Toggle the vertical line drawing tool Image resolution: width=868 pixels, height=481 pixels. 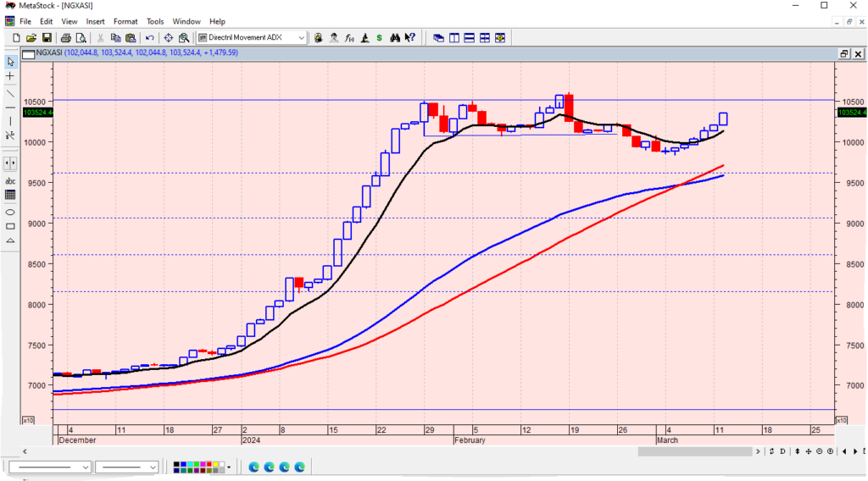(10, 121)
